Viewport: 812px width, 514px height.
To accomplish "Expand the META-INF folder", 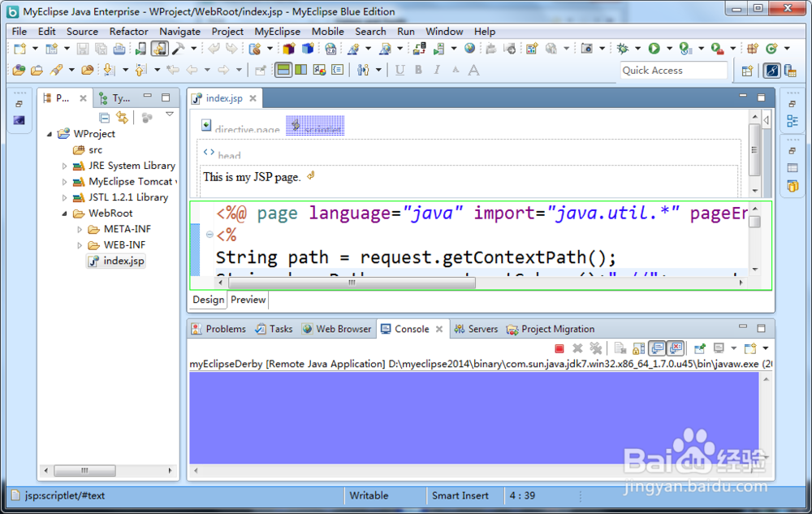I will (80, 229).
